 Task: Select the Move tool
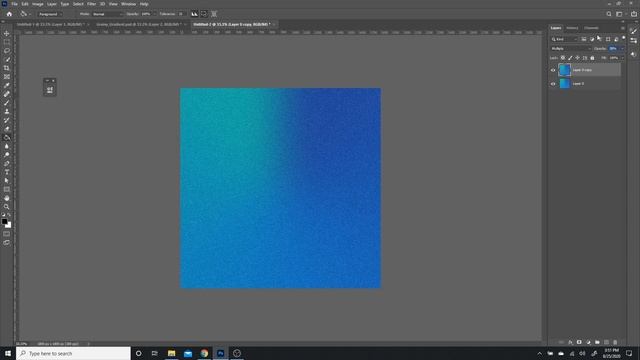(x=7, y=33)
